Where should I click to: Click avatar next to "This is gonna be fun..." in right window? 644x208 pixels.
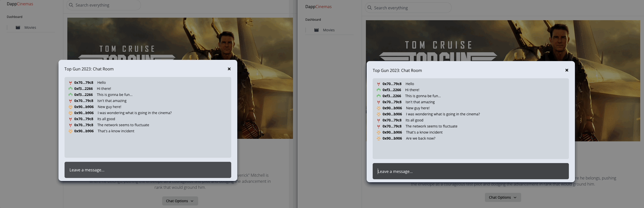378,96
